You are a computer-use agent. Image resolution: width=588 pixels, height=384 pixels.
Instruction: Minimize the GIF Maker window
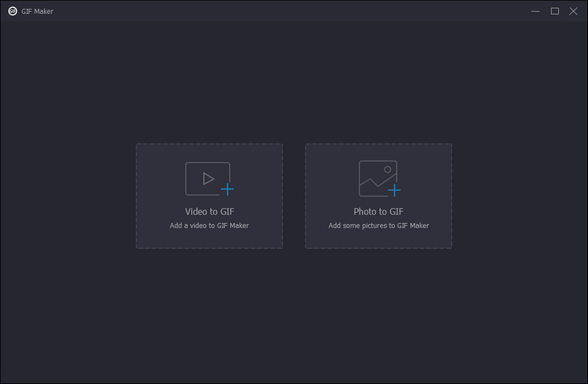(x=537, y=11)
